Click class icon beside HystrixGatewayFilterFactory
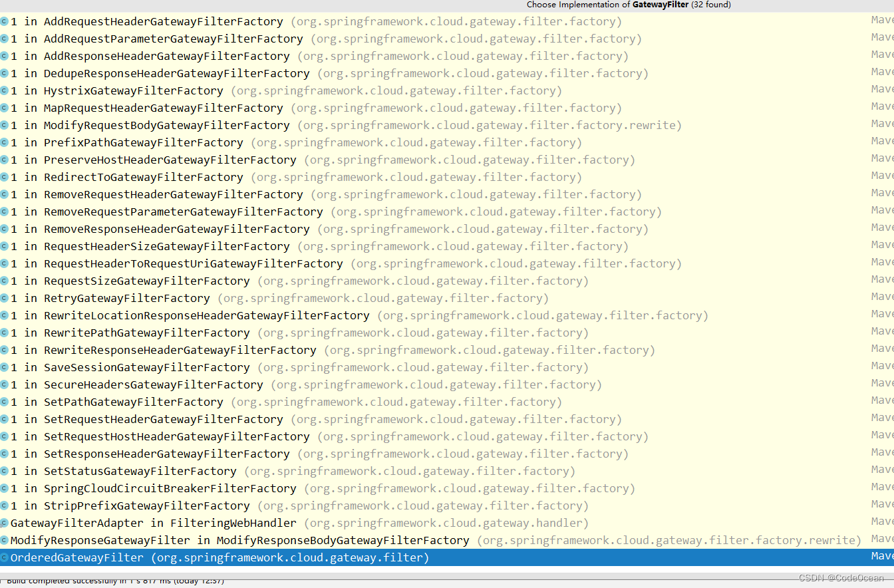Screen dimensions: 894x588 tap(4, 90)
